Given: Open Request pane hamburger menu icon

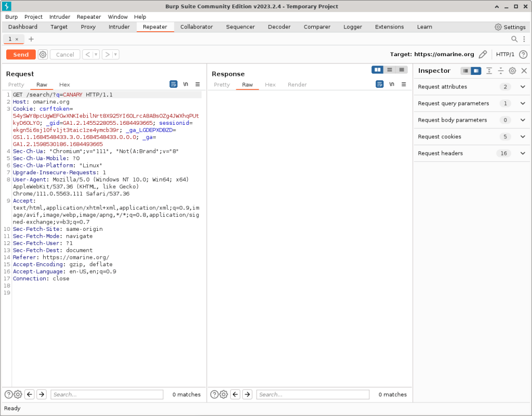Looking at the screenshot, I should tap(197, 84).
